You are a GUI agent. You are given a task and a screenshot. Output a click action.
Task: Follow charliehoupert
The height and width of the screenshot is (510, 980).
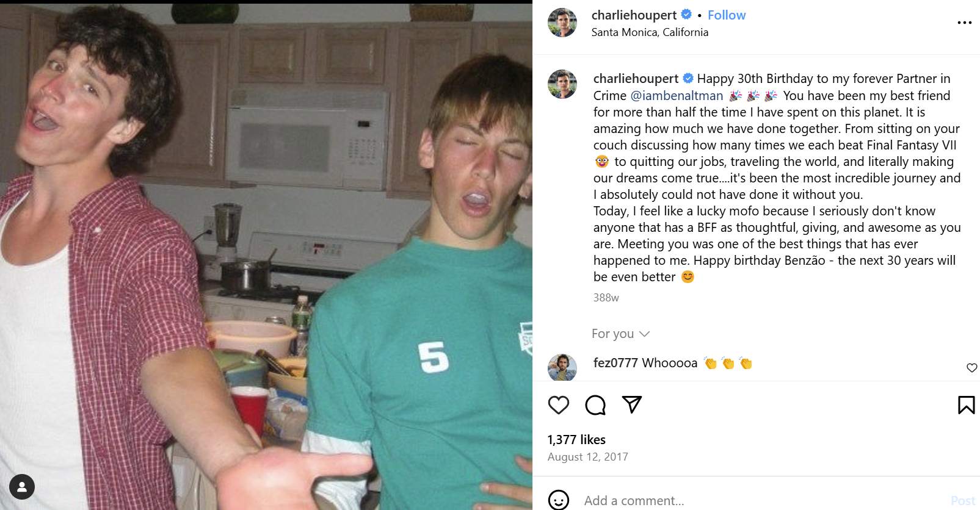pyautogui.click(x=727, y=15)
